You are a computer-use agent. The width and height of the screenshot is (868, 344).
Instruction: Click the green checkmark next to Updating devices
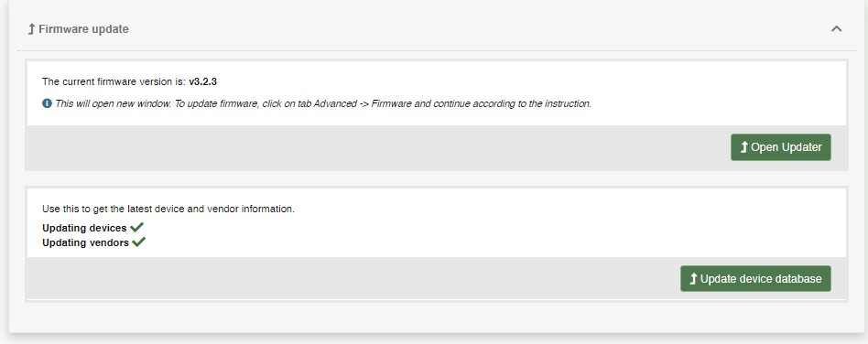136,227
